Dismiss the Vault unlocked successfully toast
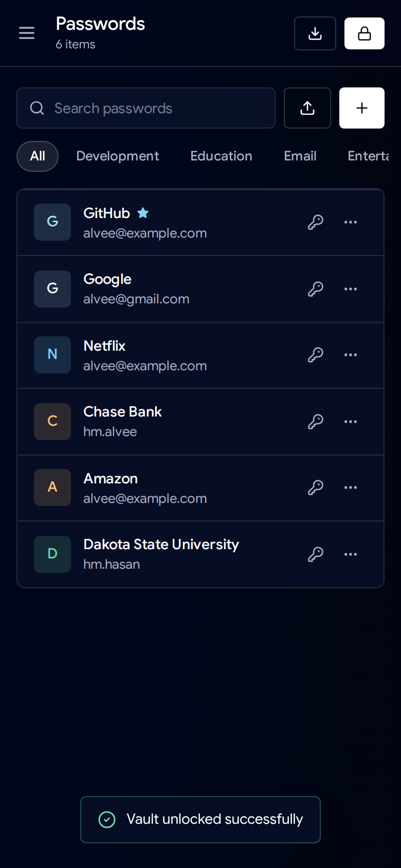Image resolution: width=401 pixels, height=868 pixels. (x=200, y=820)
